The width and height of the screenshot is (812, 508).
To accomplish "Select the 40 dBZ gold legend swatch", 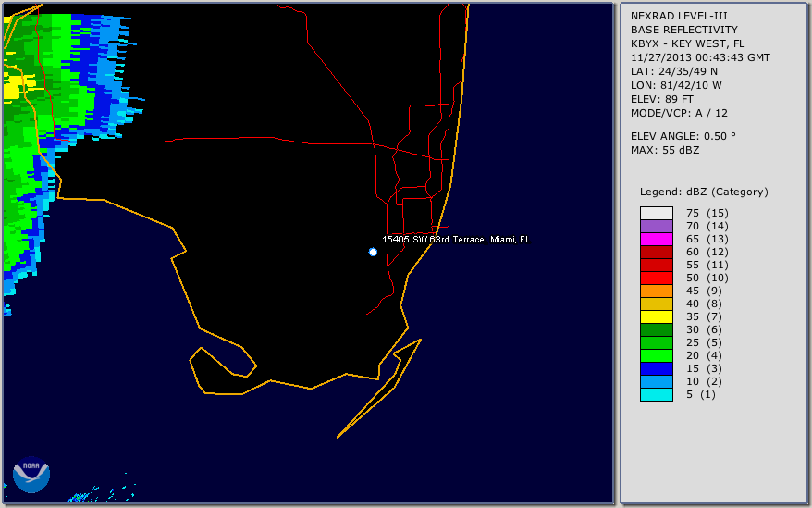I will (x=656, y=304).
